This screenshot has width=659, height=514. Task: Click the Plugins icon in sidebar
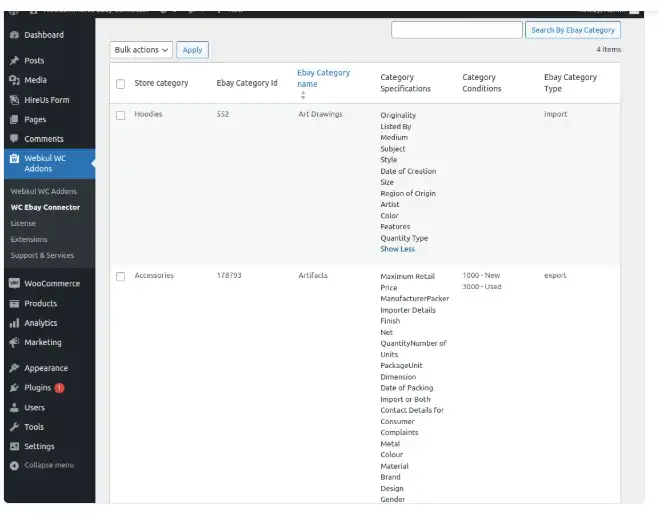click(14, 388)
